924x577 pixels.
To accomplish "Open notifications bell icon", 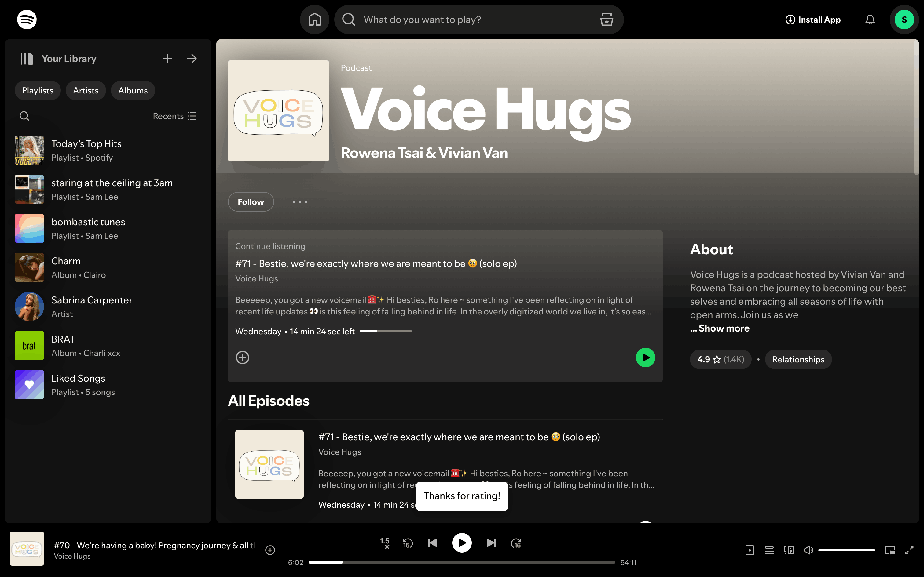I will 870,20.
